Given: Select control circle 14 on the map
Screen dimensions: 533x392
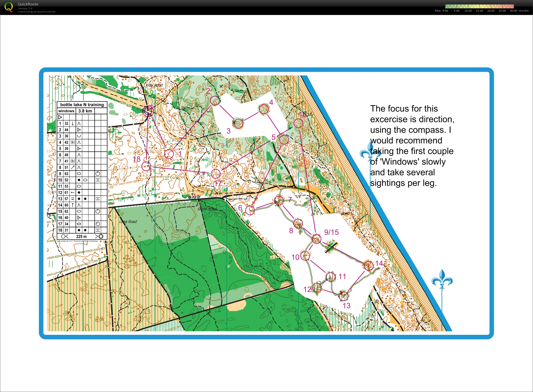Looking at the screenshot, I should (x=369, y=266).
